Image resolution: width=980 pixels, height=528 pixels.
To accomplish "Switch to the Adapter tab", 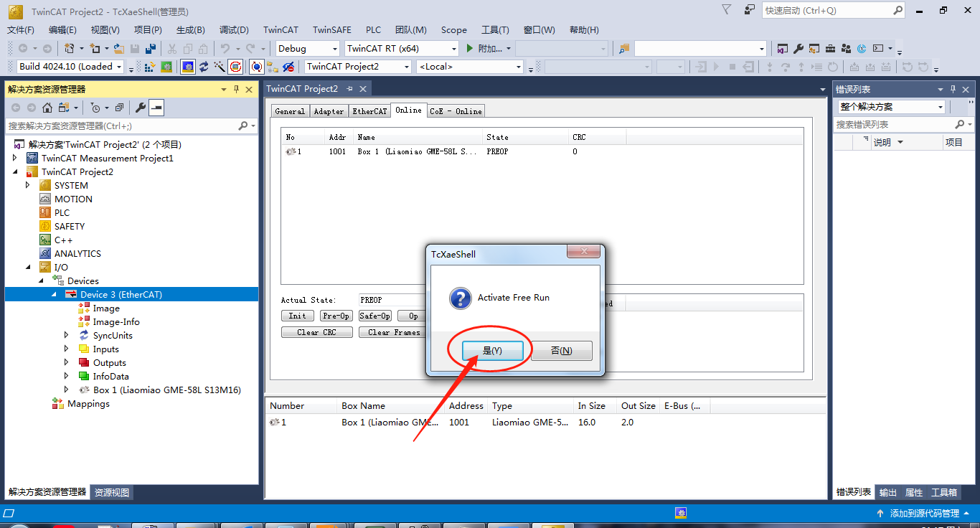I will click(x=329, y=111).
